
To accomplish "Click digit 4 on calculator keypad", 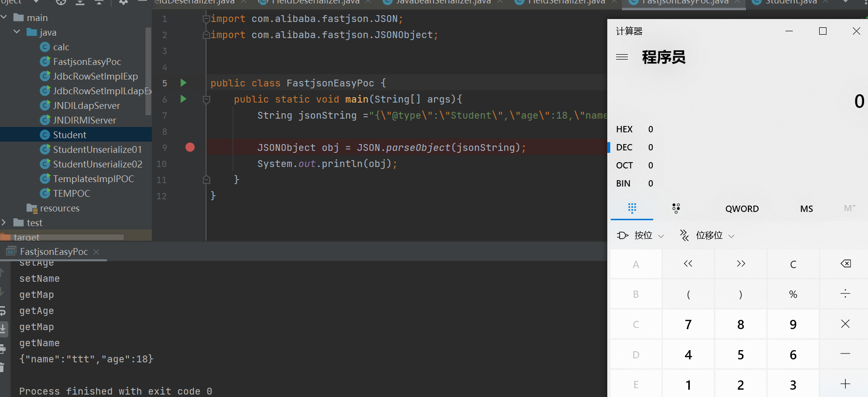I will pyautogui.click(x=688, y=355).
